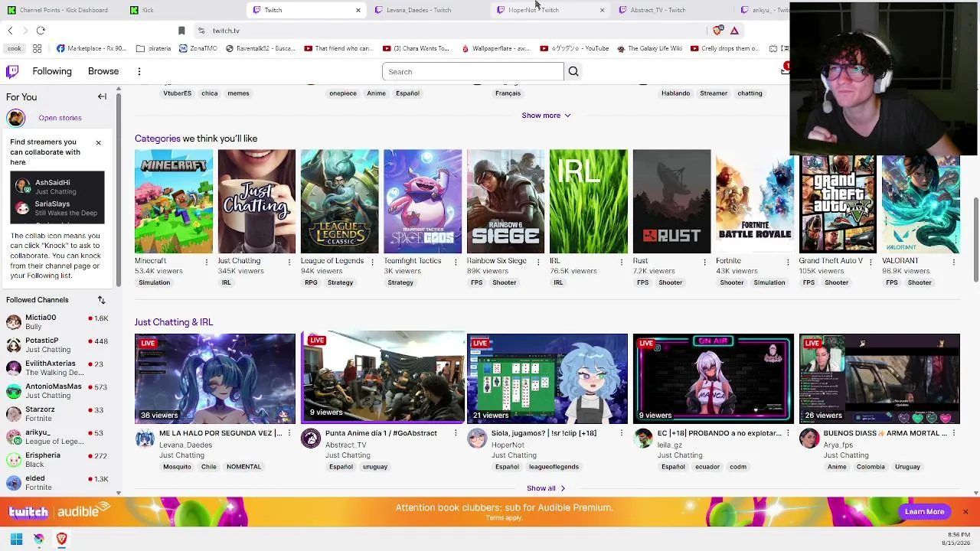This screenshot has width=980, height=551.
Task: Watch the Punta Anime día 1 stream
Action: pos(383,378)
